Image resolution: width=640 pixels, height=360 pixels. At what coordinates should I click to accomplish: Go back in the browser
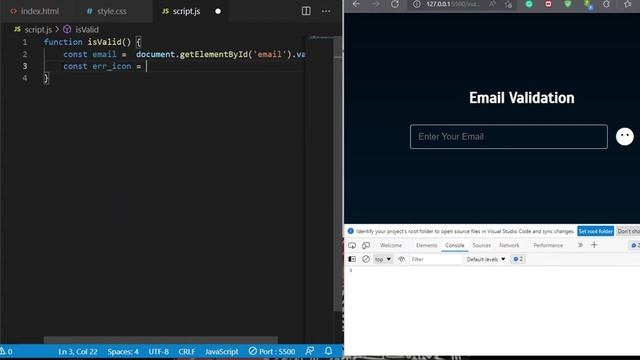click(x=356, y=4)
